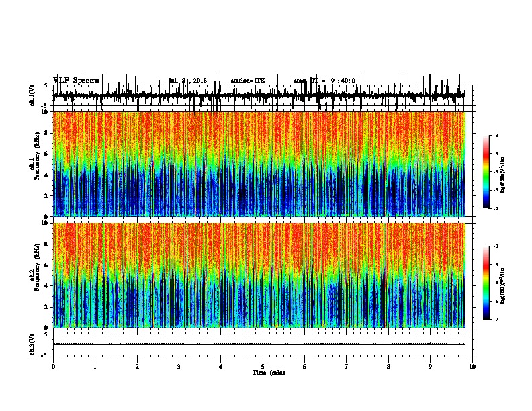Image resolution: width=532 pixels, height=411 pixels.
Task: Click inside the ch.2 spectrogram panel
Action: (x=259, y=275)
